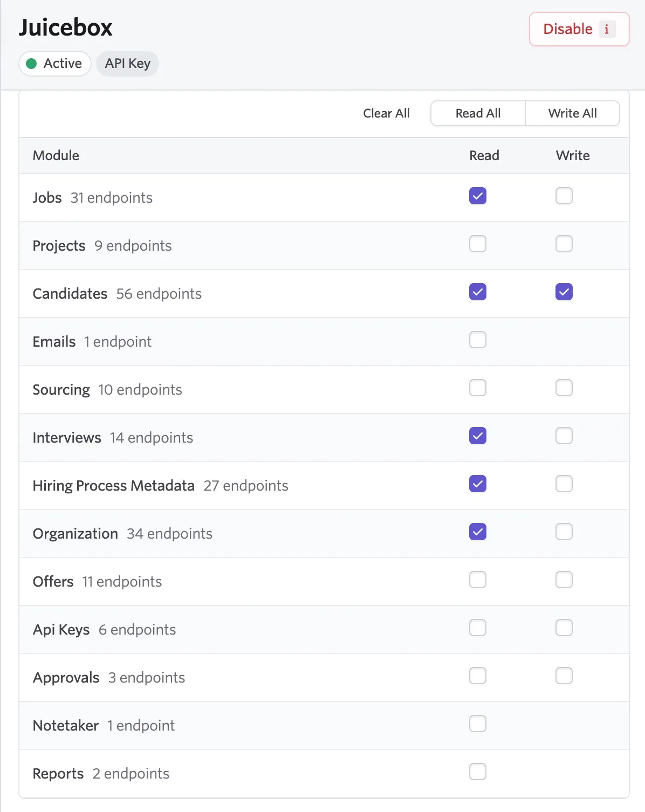Click the Write column header

click(573, 156)
